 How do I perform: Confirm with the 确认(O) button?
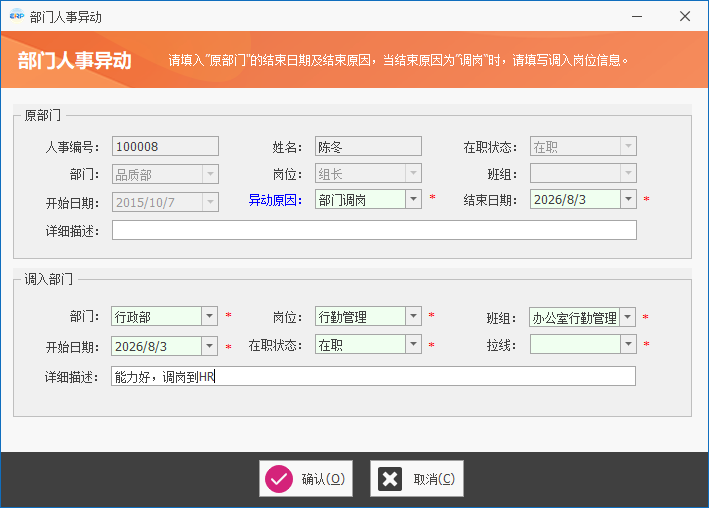click(x=306, y=479)
